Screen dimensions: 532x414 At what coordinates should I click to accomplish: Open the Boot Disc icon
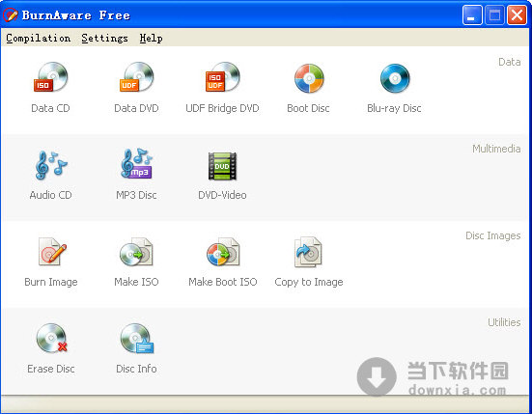pos(309,78)
